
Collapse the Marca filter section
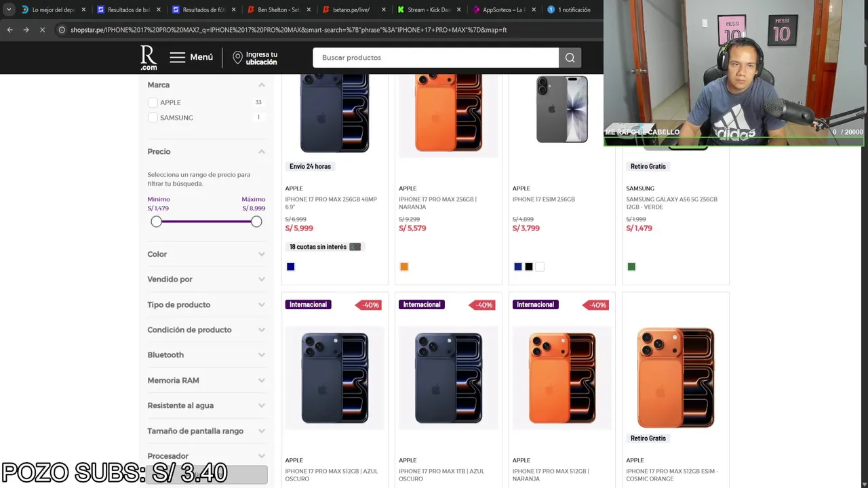(x=261, y=85)
